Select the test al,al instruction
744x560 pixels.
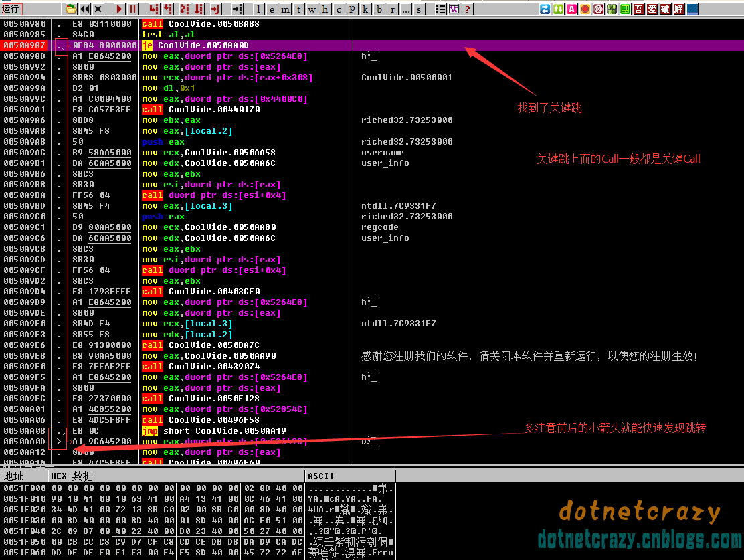[x=169, y=35]
